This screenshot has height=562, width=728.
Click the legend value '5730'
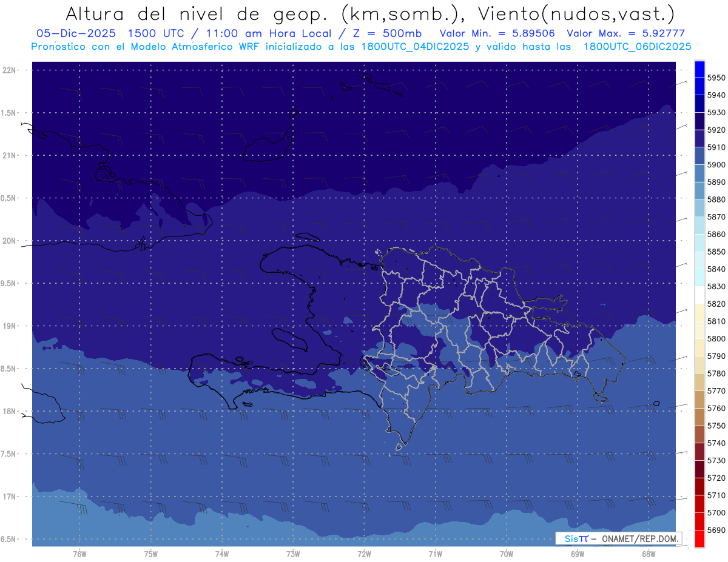(x=716, y=460)
